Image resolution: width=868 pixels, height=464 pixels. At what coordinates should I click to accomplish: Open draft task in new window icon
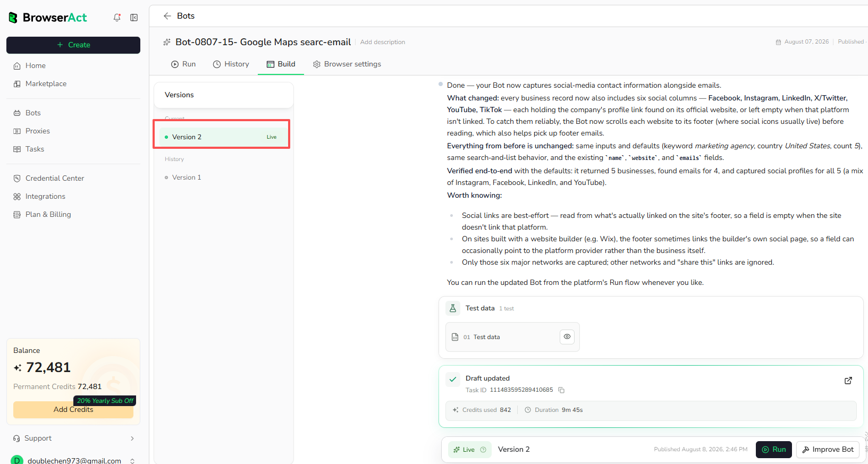pyautogui.click(x=848, y=381)
